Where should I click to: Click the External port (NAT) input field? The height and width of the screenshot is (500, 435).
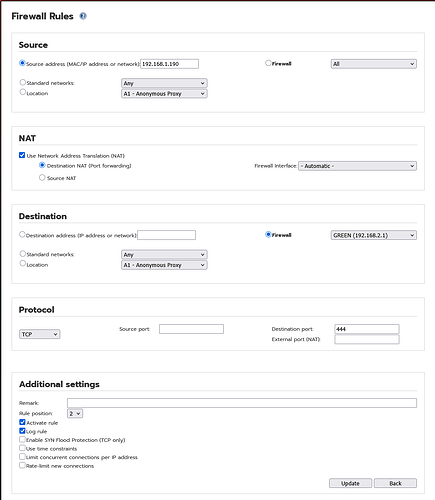coord(367,339)
